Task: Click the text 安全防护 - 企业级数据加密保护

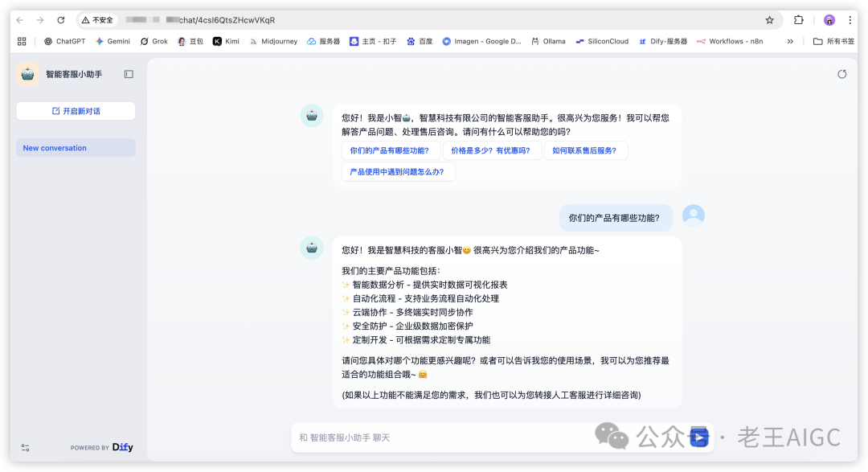Action: point(412,326)
